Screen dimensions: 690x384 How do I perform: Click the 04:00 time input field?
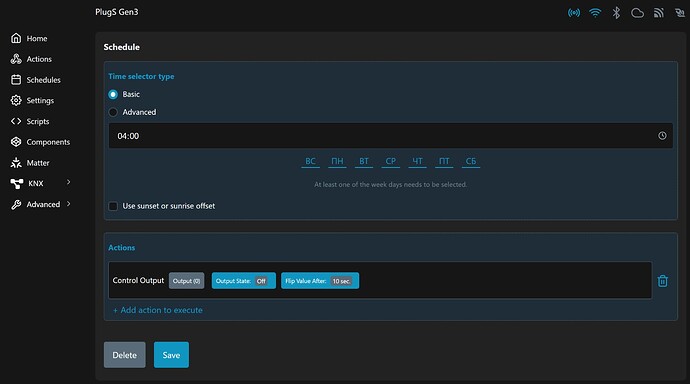tap(390, 135)
